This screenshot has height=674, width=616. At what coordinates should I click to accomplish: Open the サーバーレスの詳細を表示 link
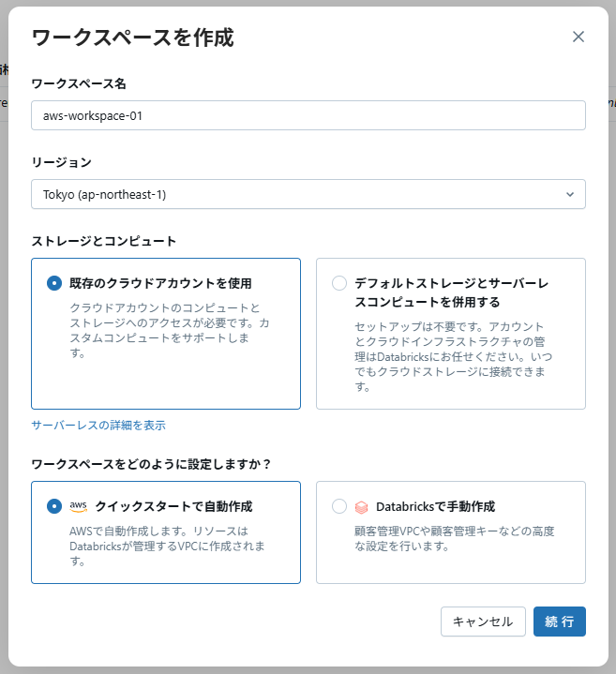pos(98,425)
